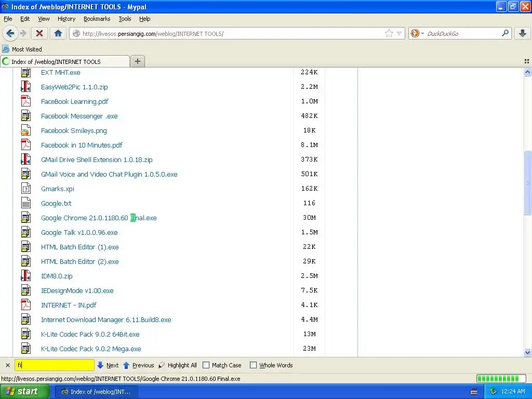Open the Windows Start menu
This screenshot has height=399, width=532.
tap(25, 391)
